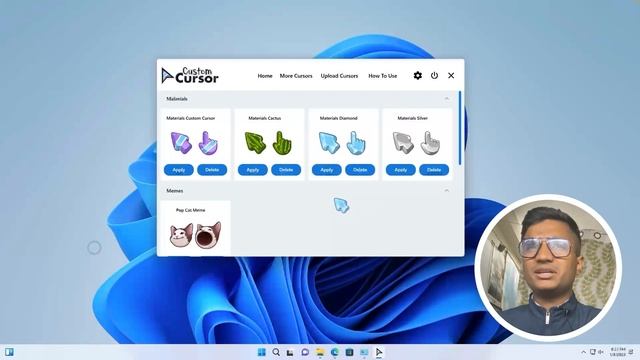Click Custom Cursor app taskbar icon
The image size is (640, 360).
[x=379, y=352]
